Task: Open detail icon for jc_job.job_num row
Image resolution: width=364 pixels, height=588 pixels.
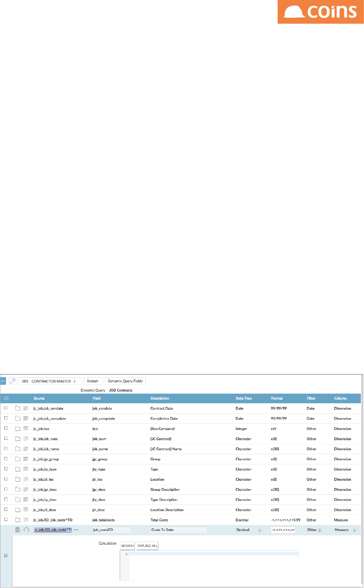Action: click(26, 439)
